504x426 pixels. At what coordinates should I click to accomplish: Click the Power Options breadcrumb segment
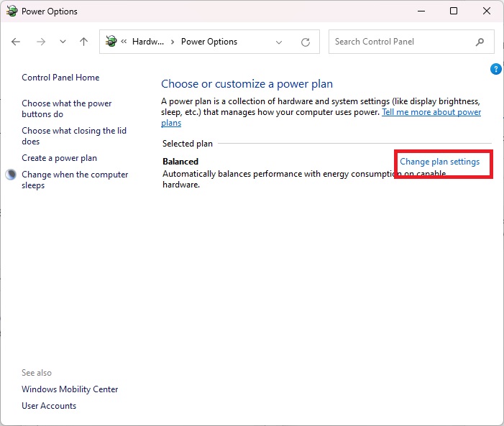209,42
